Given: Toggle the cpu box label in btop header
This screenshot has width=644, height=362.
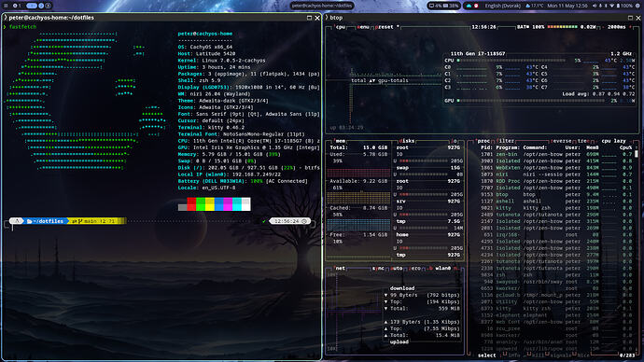Looking at the screenshot, I should (341, 27).
